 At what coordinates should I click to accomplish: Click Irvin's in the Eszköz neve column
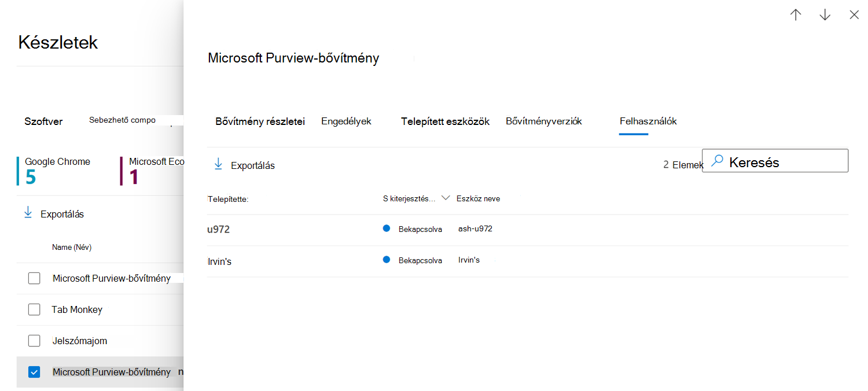coord(469,260)
